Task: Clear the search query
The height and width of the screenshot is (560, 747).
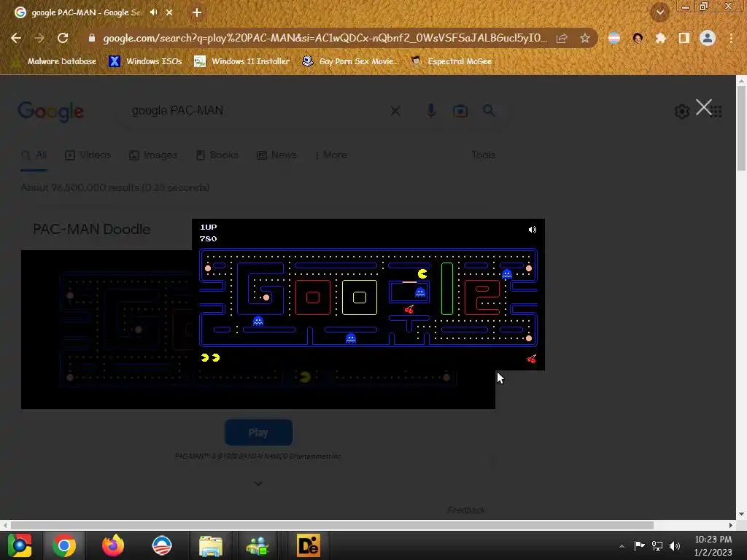Action: (395, 111)
